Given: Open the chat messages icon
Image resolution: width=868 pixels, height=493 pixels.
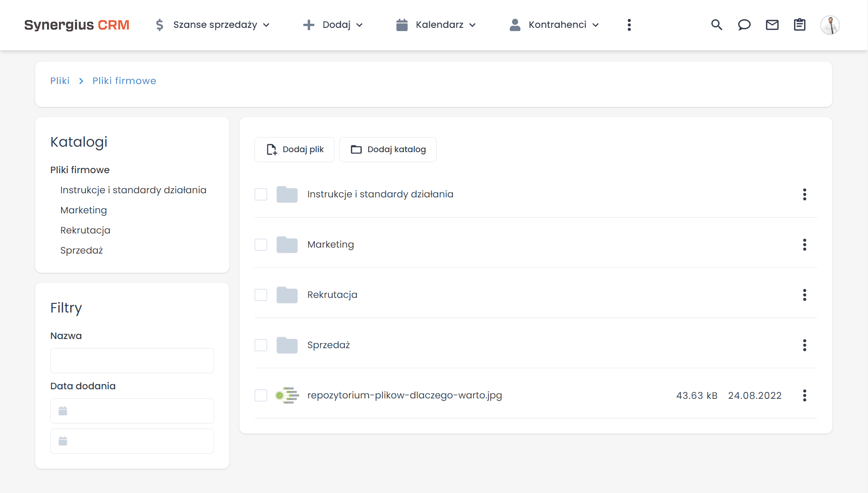Looking at the screenshot, I should pos(744,25).
